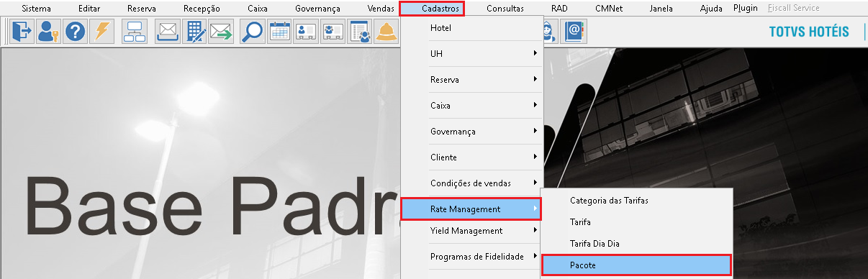Image resolution: width=868 pixels, height=279 pixels.
Task: Open the hierarchy diagram toolbar icon
Action: (x=135, y=32)
